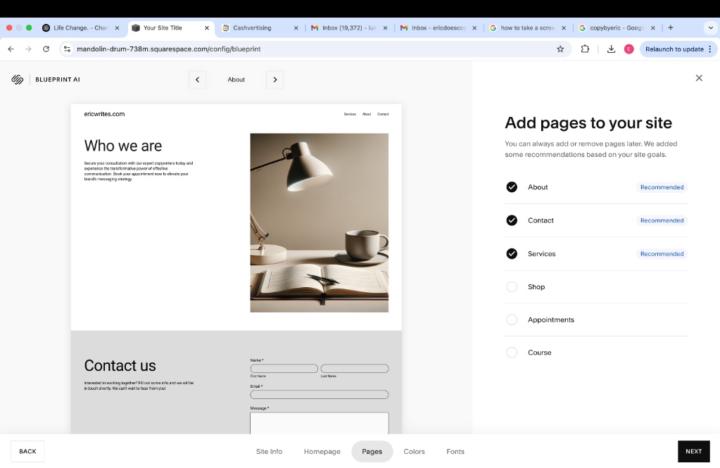Switch to the Colors step tab
Screen dimensions: 720x468
pyautogui.click(x=414, y=451)
